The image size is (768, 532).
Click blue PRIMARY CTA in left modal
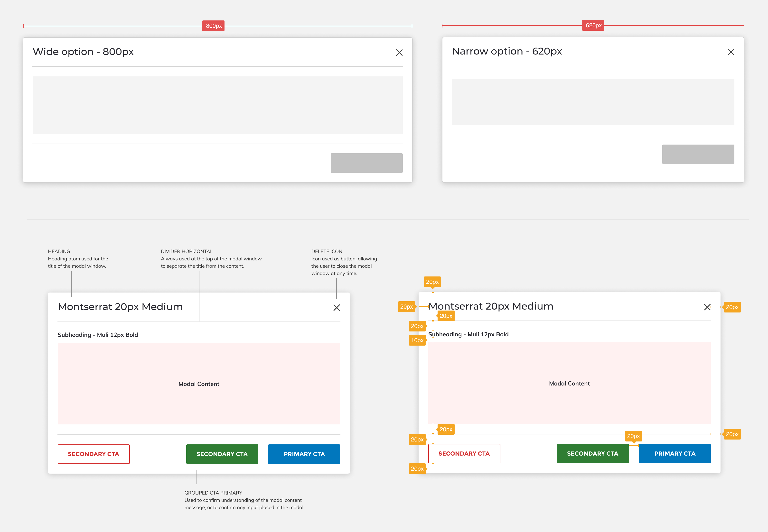[304, 454]
